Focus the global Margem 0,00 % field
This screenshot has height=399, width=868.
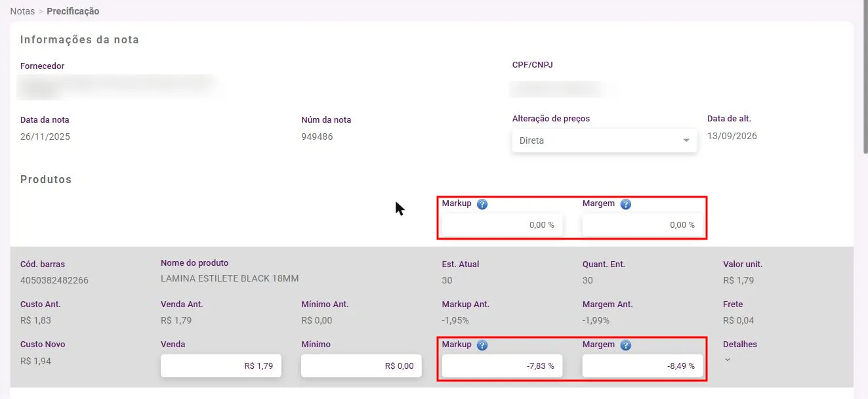(642, 225)
